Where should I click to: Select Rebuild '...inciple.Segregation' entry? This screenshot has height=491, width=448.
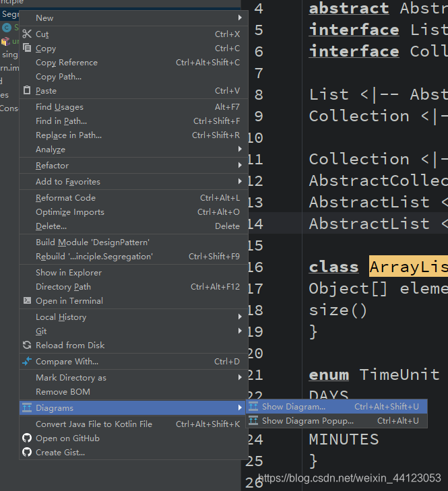(x=134, y=256)
